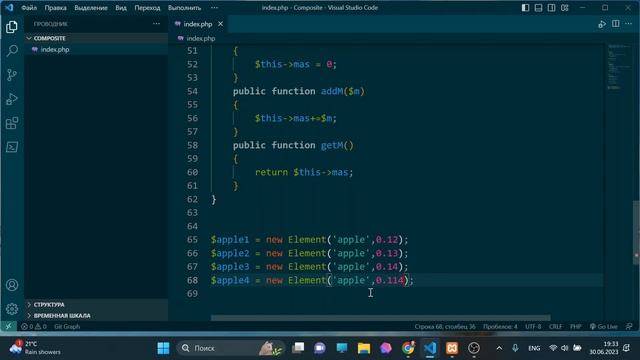Change the UTF-8 encoding setting
This screenshot has width=640, height=360.
click(x=533, y=327)
